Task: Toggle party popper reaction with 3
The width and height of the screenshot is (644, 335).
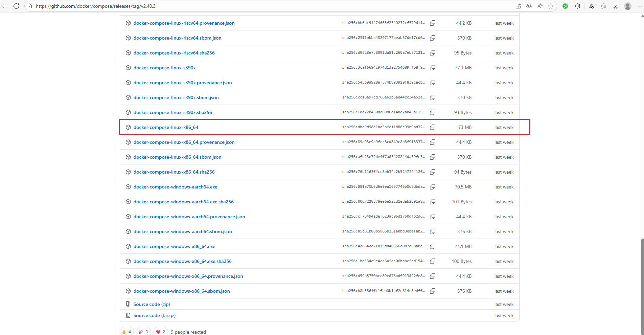Action: click(143, 332)
